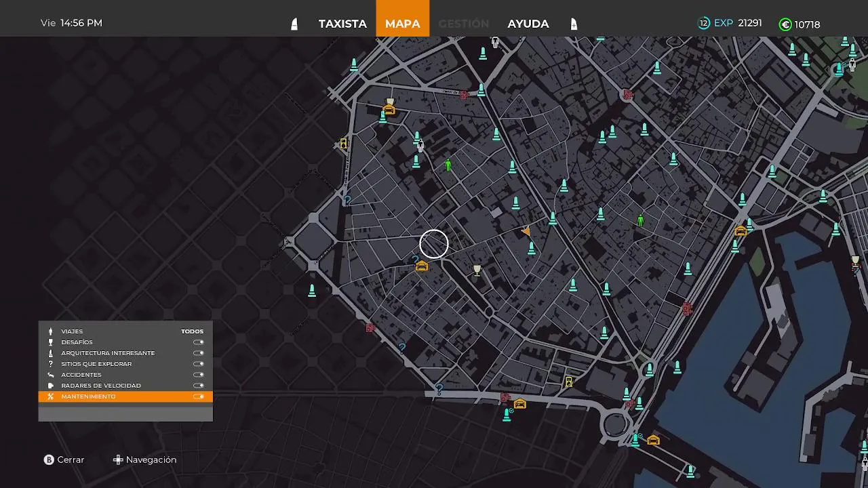Click the passenger icon in the Viajes row
Screen dimensions: 868x488
point(50,331)
